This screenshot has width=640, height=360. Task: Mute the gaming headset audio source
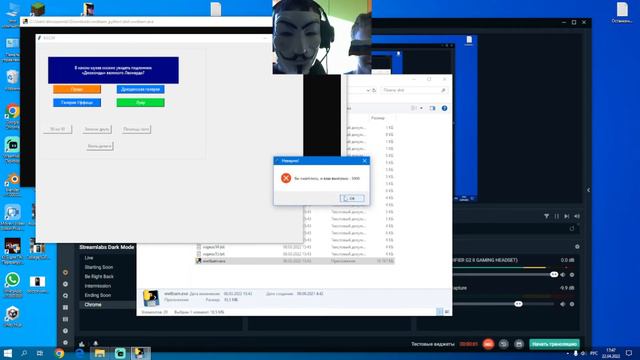[563, 275]
